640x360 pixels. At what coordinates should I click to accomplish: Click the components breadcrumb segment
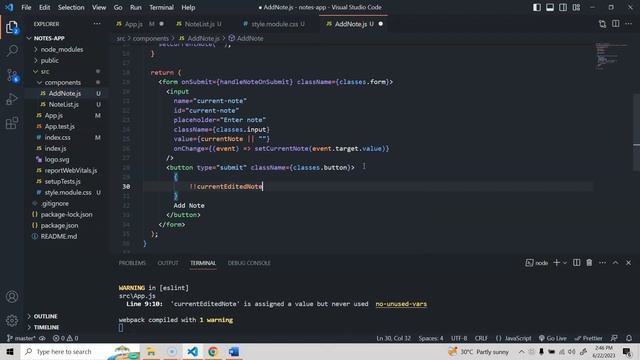(x=151, y=38)
